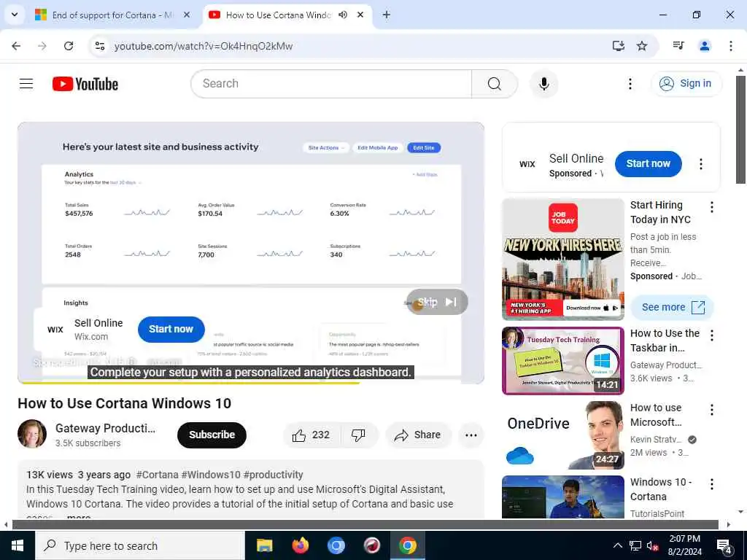This screenshot has height=560, width=747.
Task: Bookmark this page with star icon
Action: 642,46
